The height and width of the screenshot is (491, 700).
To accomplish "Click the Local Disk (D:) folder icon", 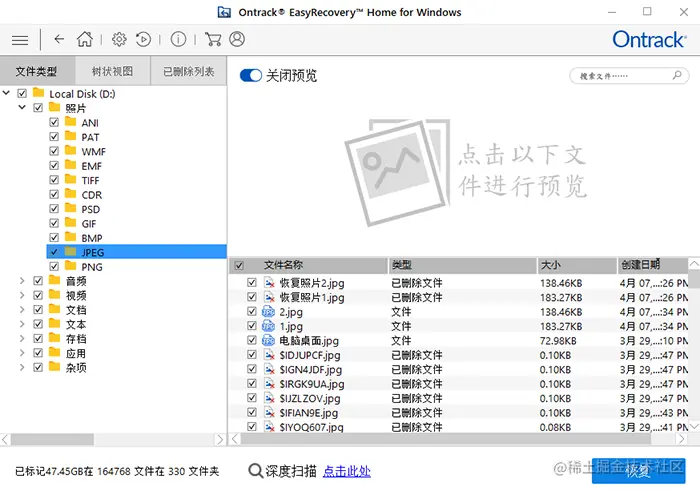I will [x=38, y=93].
